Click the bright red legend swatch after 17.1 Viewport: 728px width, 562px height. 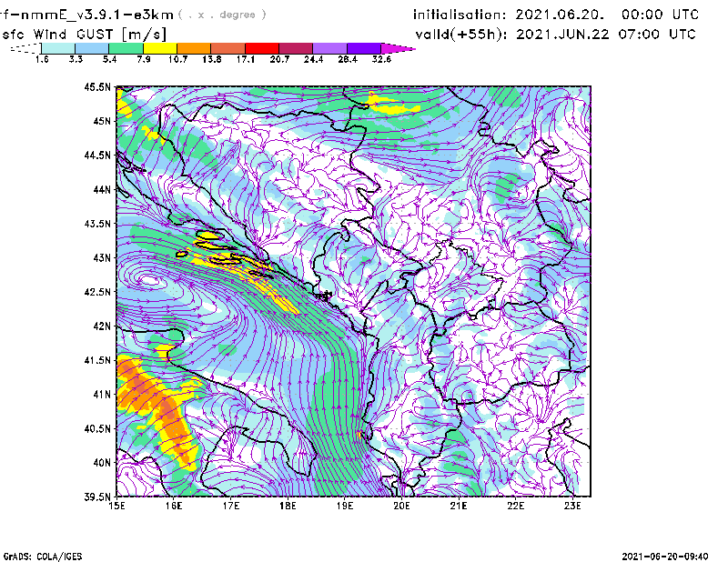click(262, 48)
